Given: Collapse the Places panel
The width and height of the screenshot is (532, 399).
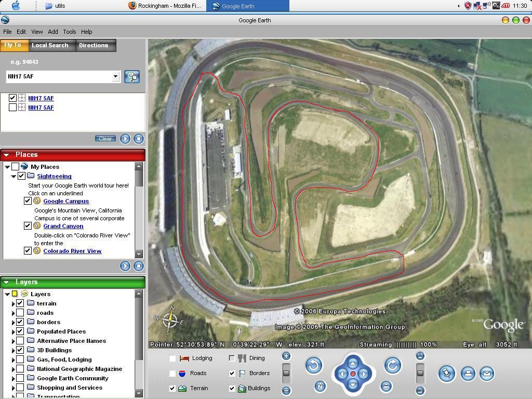Looking at the screenshot, I should click(x=6, y=155).
